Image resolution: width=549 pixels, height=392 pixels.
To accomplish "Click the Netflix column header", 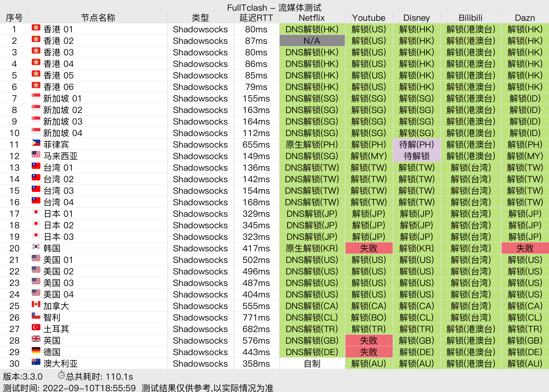I will (312, 18).
